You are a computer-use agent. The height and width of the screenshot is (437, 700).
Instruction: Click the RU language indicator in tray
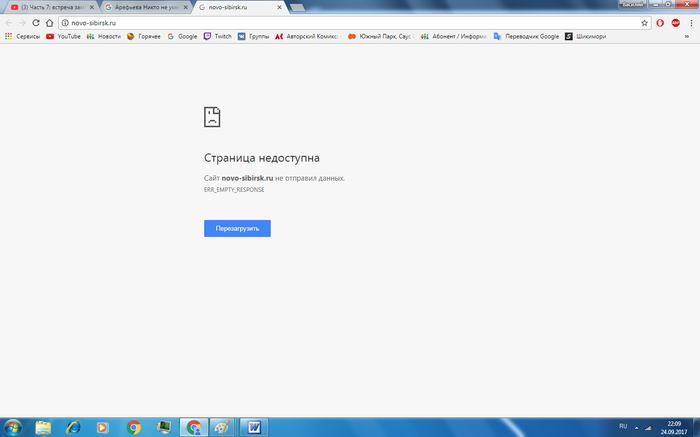pyautogui.click(x=623, y=427)
